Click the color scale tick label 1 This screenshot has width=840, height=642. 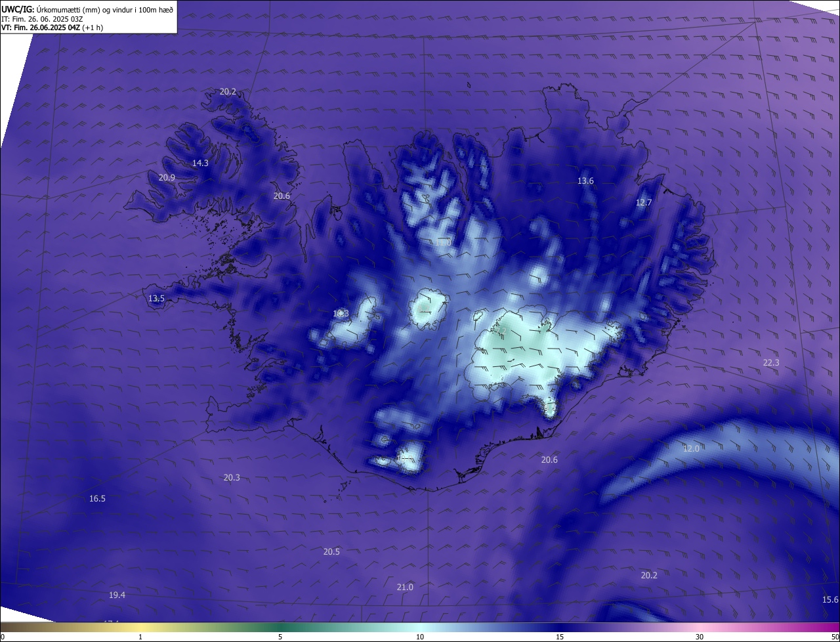[x=140, y=637]
